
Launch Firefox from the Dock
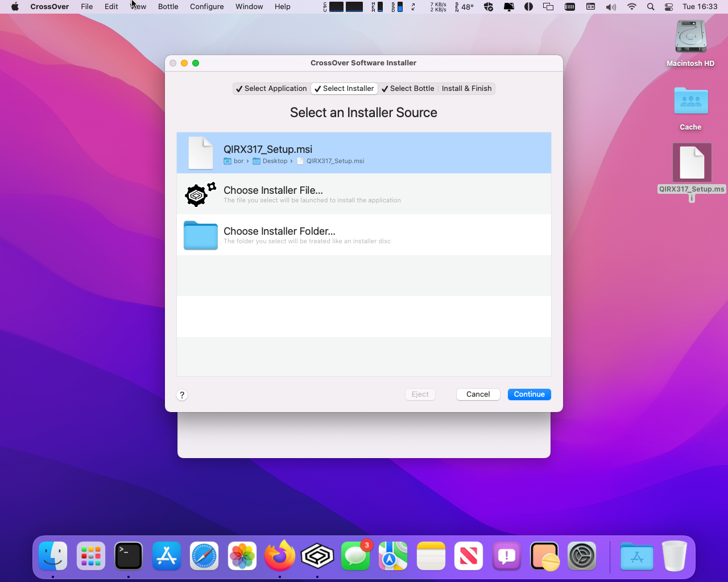pyautogui.click(x=280, y=555)
